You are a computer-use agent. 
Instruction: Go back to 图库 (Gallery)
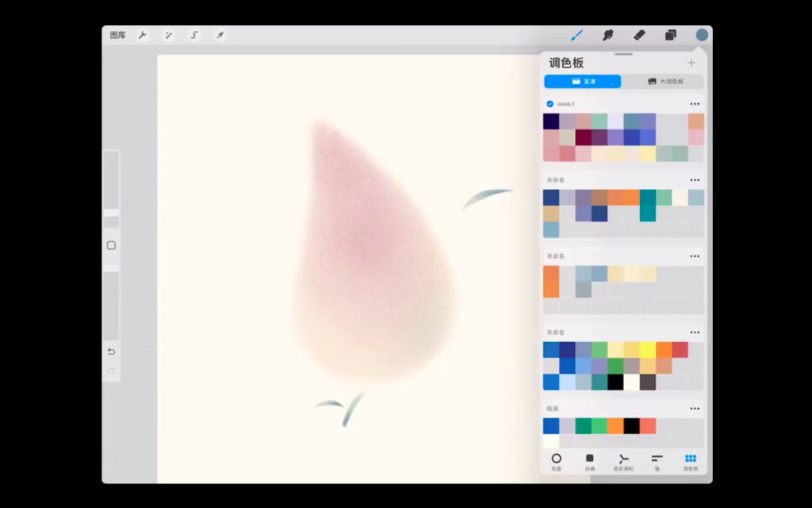[x=117, y=35]
